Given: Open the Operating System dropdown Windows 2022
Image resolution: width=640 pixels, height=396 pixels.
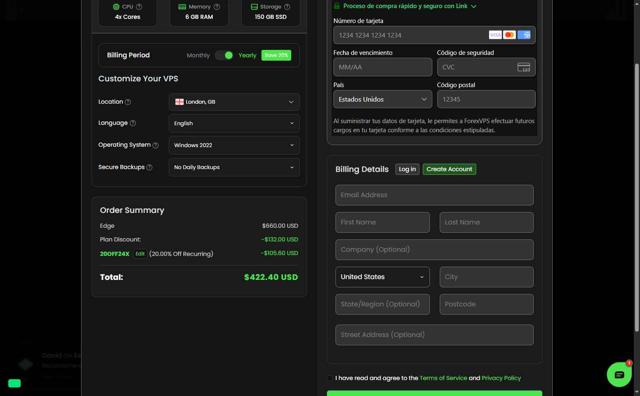Looking at the screenshot, I should coord(234,145).
